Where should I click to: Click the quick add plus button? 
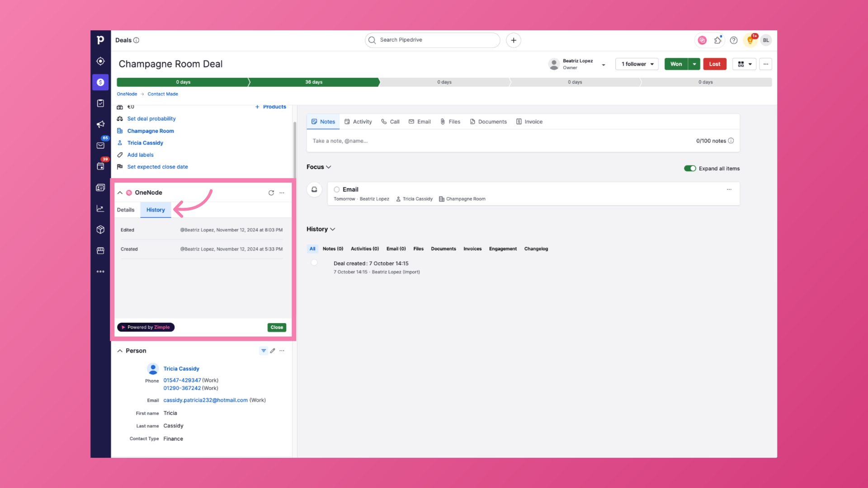(x=514, y=40)
